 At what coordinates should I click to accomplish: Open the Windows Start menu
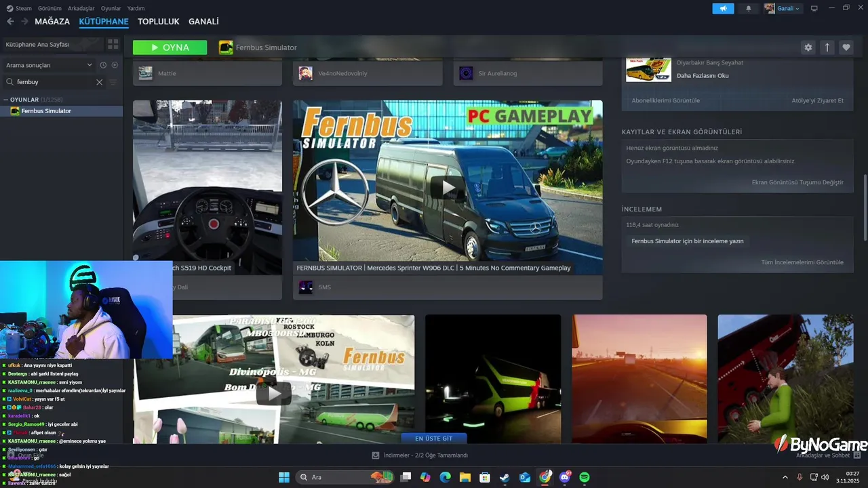pos(283,477)
